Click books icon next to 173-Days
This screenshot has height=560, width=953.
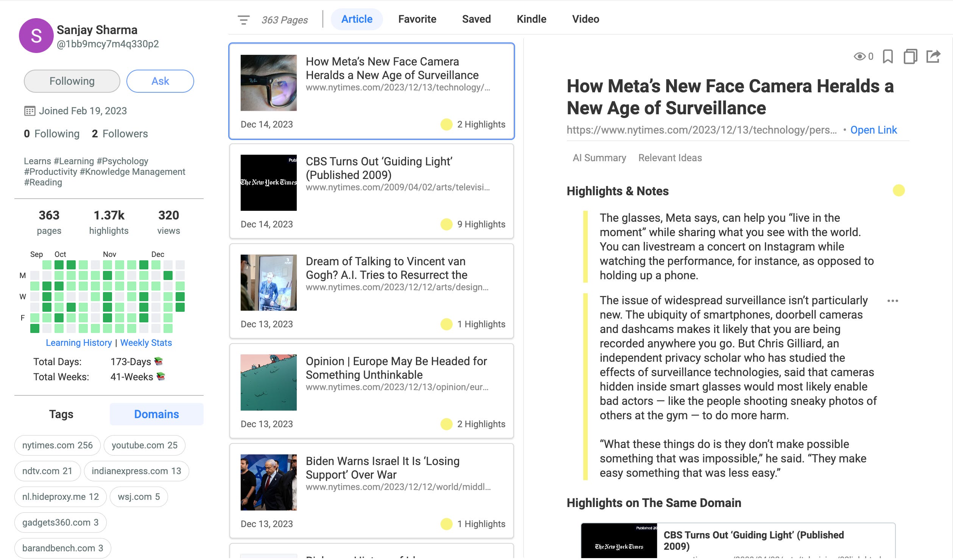(x=159, y=361)
